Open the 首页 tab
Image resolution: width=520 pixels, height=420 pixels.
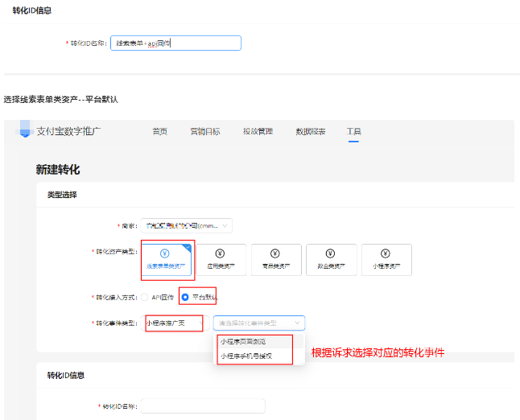pos(160,132)
